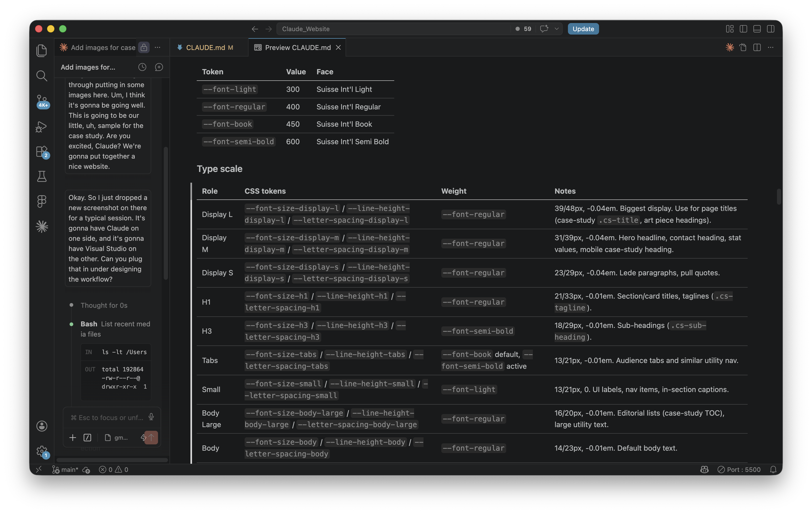Open the Search view in activity bar
This screenshot has height=514, width=812.
[x=42, y=76]
